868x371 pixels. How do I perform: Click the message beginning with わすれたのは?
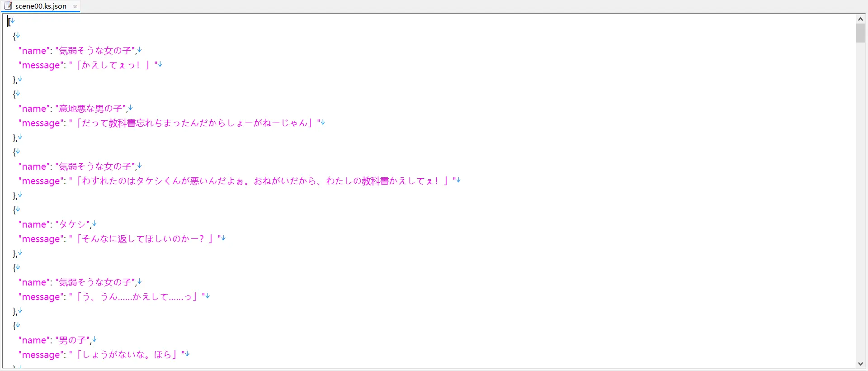(x=262, y=181)
